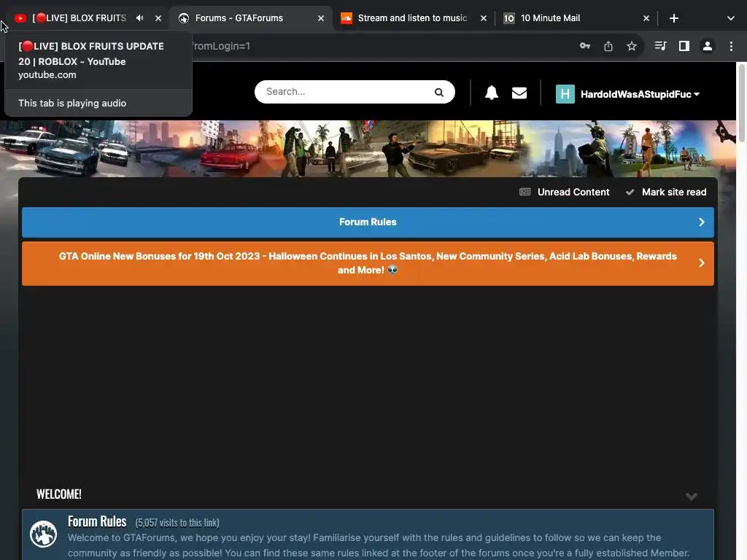The image size is (747, 560).
Task: Open Unread Content link
Action: [x=565, y=192]
